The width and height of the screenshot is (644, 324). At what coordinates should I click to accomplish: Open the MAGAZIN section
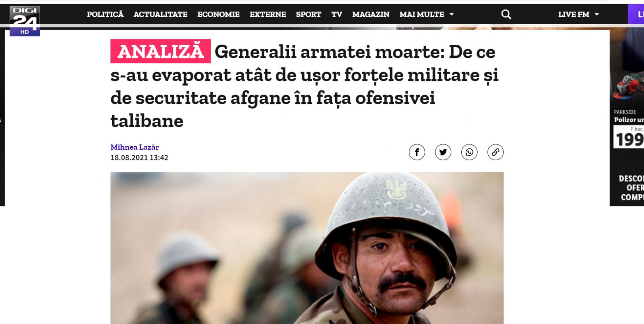[371, 14]
